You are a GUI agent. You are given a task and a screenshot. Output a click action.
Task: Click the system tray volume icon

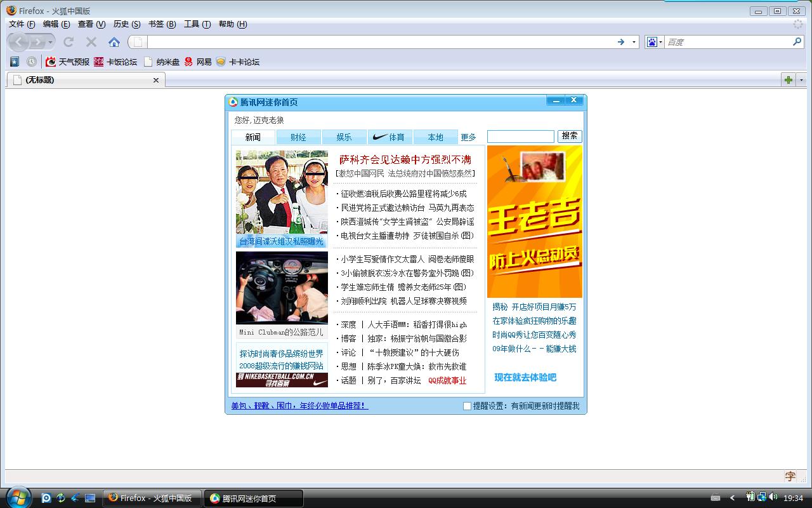(772, 498)
